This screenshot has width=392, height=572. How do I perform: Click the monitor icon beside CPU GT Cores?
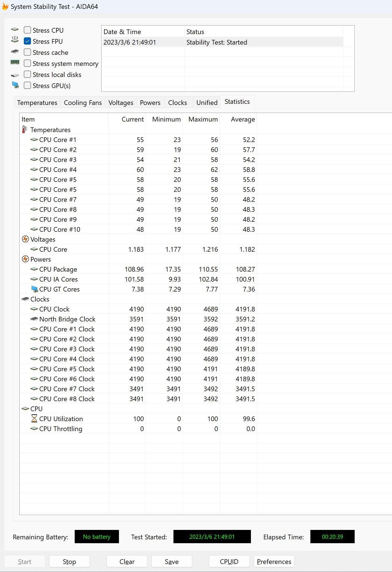tap(34, 289)
